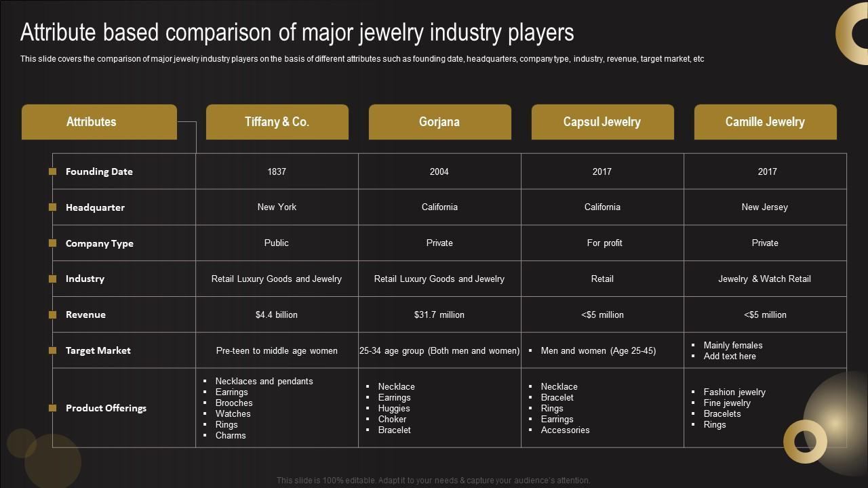Select the Gorjana column header
Screen dimensions: 868x488
coord(439,122)
